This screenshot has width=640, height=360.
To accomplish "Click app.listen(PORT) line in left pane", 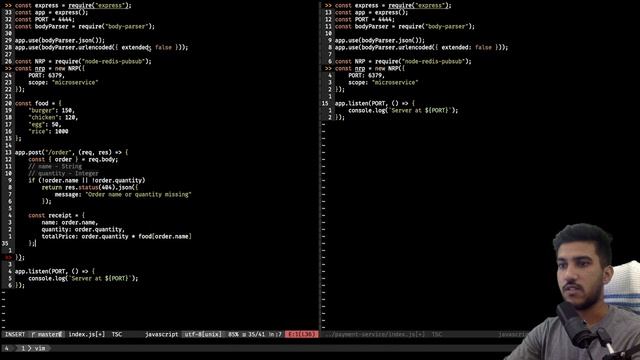I will tap(55, 271).
